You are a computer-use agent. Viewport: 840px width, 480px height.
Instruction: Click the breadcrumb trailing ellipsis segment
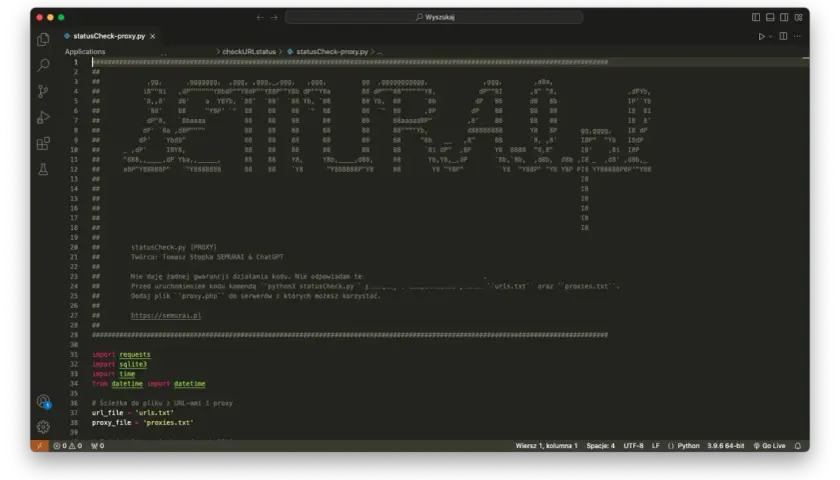coord(379,52)
